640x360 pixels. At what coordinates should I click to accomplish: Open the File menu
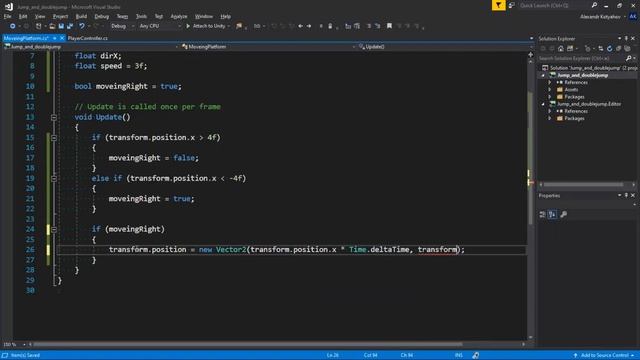(7, 16)
